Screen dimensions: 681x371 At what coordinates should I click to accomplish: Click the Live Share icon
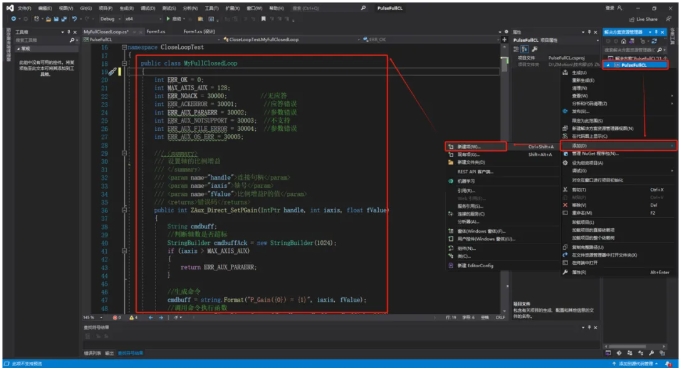[632, 19]
